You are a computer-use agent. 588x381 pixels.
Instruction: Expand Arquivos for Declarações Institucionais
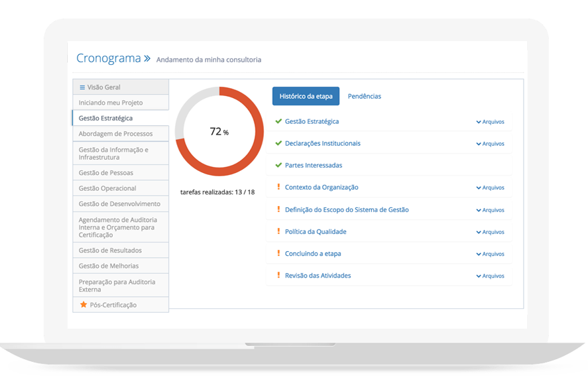coord(490,144)
